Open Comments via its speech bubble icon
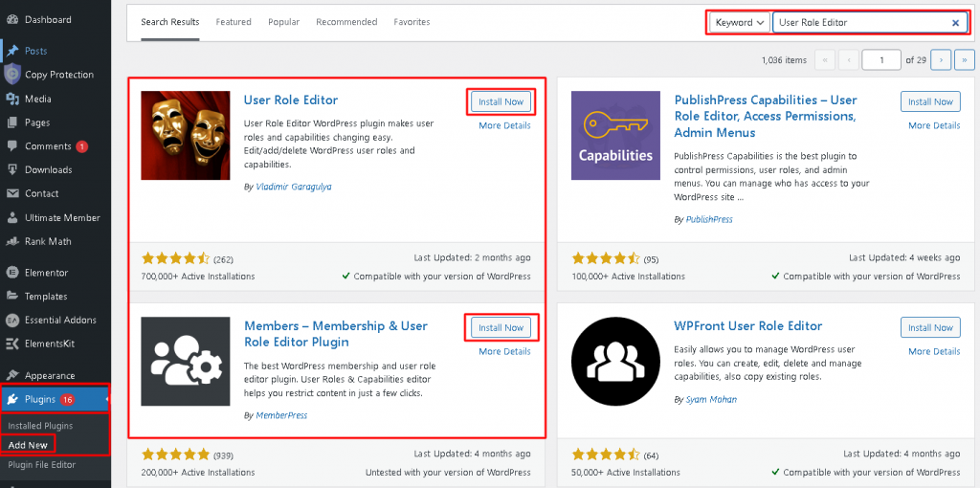Screen dimensions: 980x488 [x=11, y=146]
